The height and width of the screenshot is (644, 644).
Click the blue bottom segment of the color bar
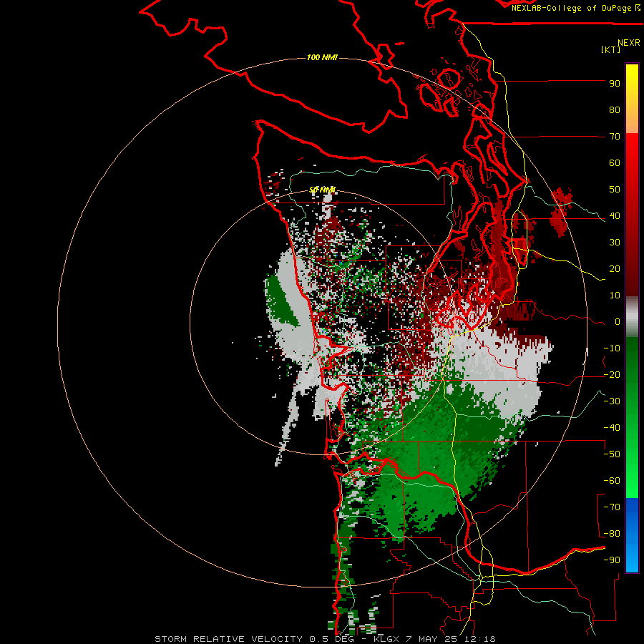(632, 535)
